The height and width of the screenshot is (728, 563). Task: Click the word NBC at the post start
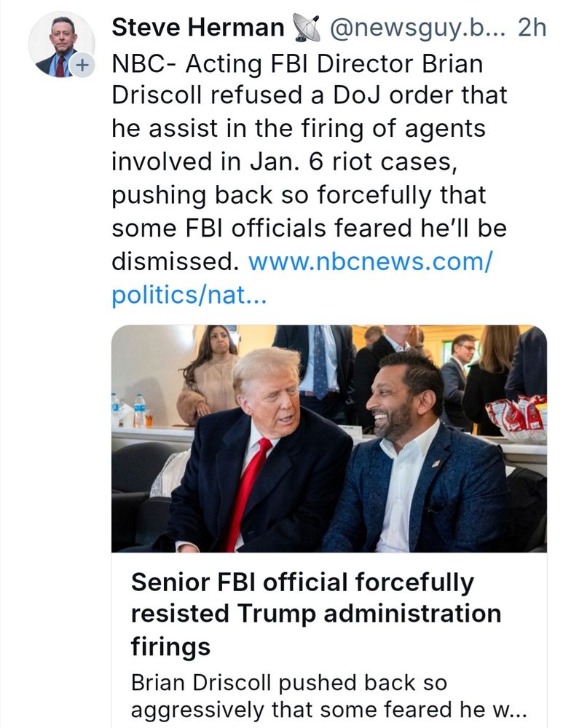[133, 66]
